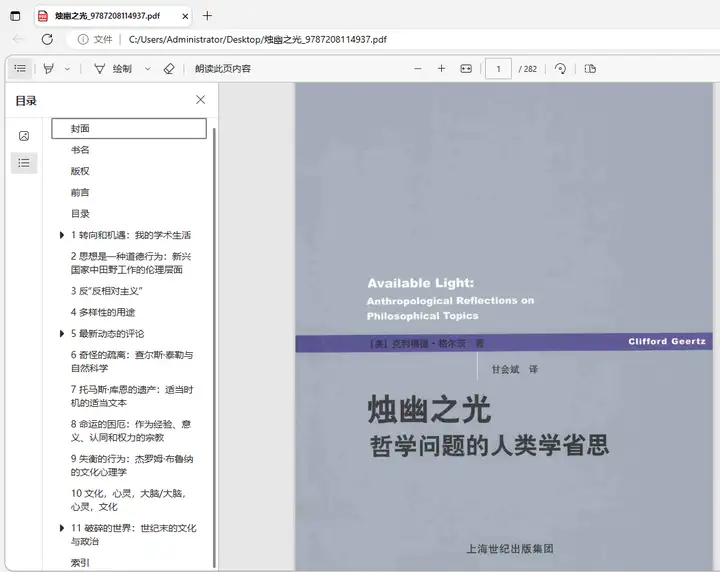Viewport: 720px width, 572px height.
Task: Jump to 索引 in the outline
Action: (x=80, y=563)
